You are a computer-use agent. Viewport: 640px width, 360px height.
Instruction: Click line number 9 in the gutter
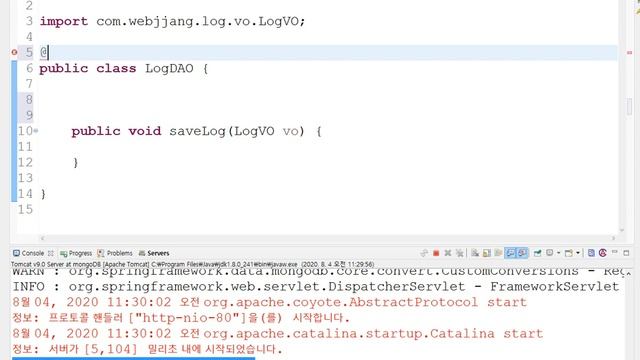click(29, 115)
